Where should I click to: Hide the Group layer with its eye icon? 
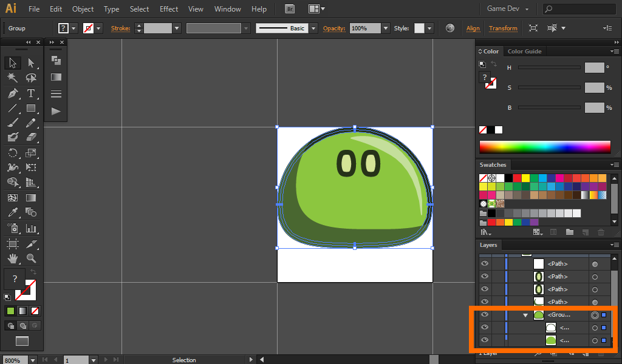coord(485,315)
